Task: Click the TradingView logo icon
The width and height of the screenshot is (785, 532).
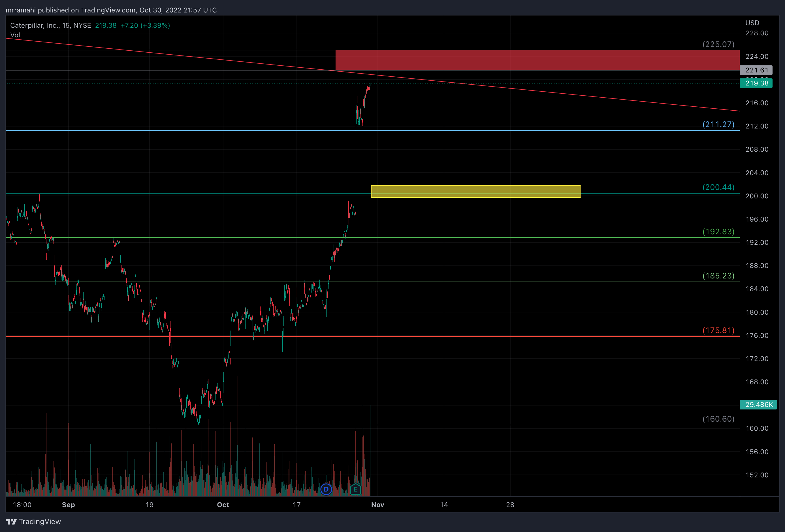Action: (11, 522)
